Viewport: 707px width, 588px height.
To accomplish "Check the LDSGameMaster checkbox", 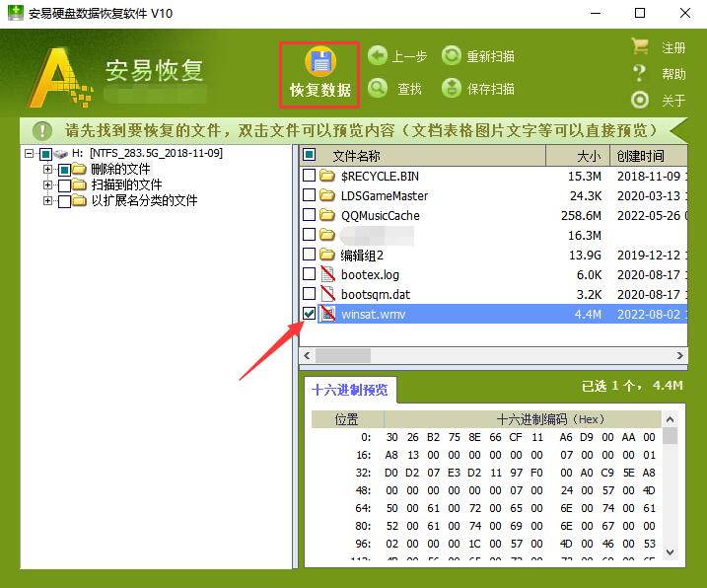I will pos(309,195).
